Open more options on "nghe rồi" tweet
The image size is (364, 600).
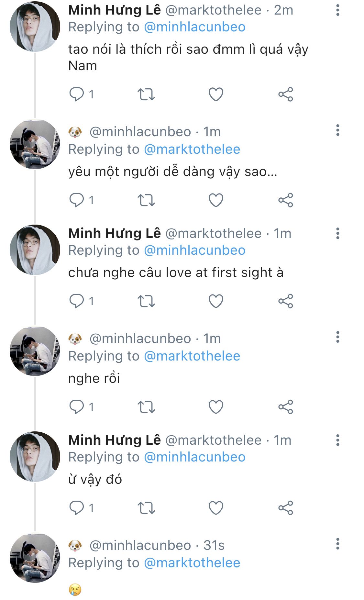[x=337, y=337]
